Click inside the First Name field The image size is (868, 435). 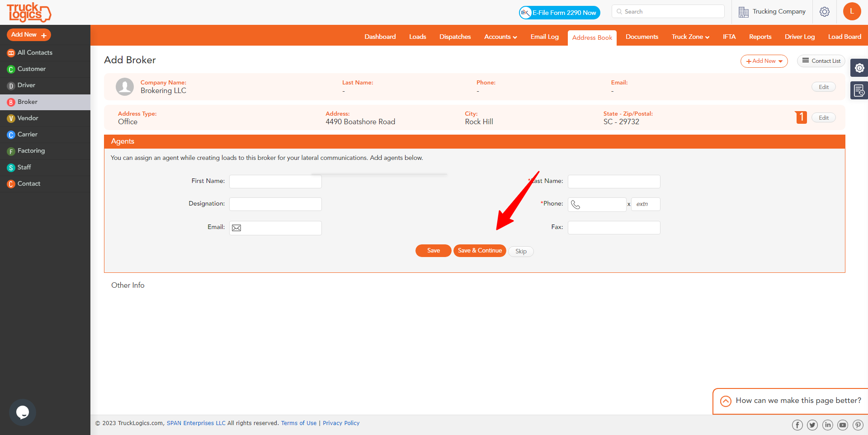pos(275,181)
